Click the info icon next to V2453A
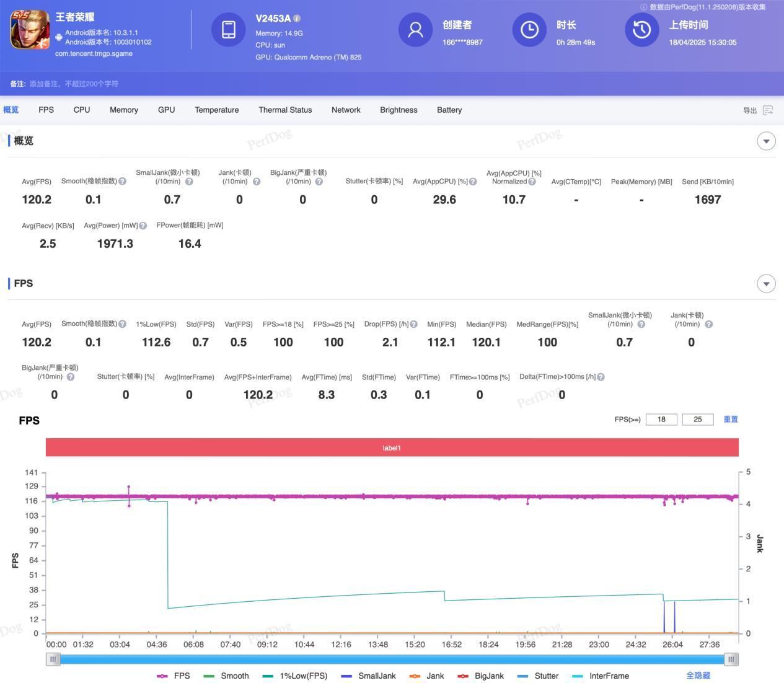 tap(297, 19)
